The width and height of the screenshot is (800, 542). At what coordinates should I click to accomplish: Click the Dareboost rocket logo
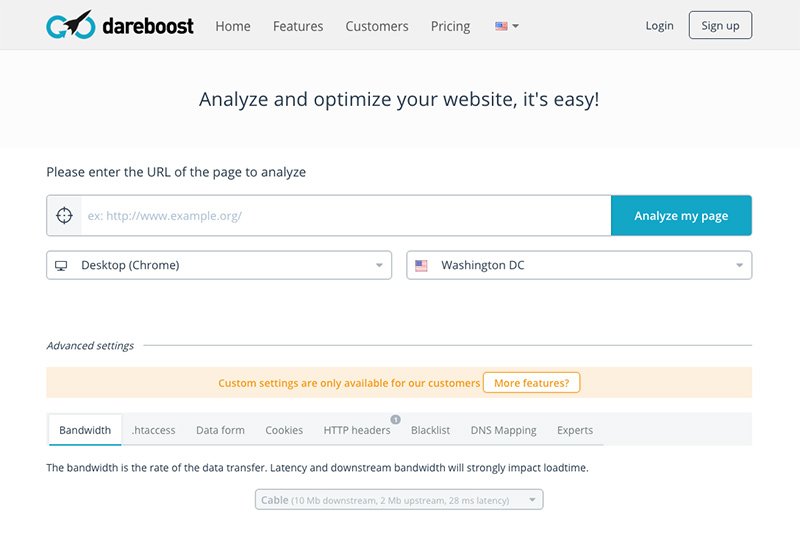click(69, 25)
